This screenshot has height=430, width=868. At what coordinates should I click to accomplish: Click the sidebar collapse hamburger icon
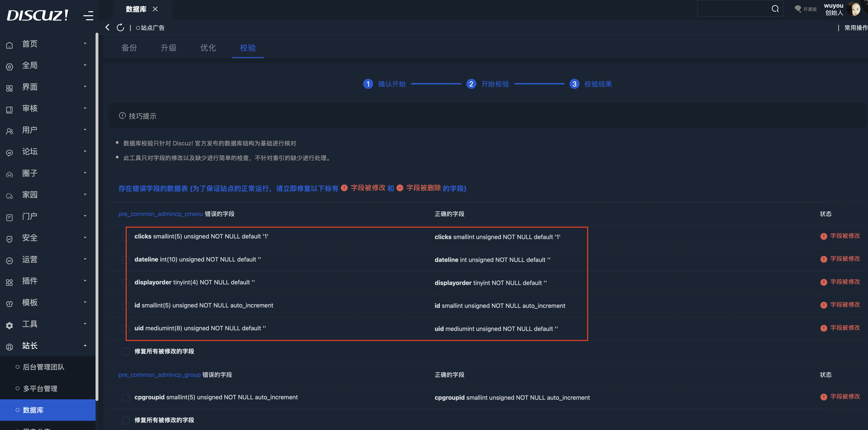[x=88, y=15]
